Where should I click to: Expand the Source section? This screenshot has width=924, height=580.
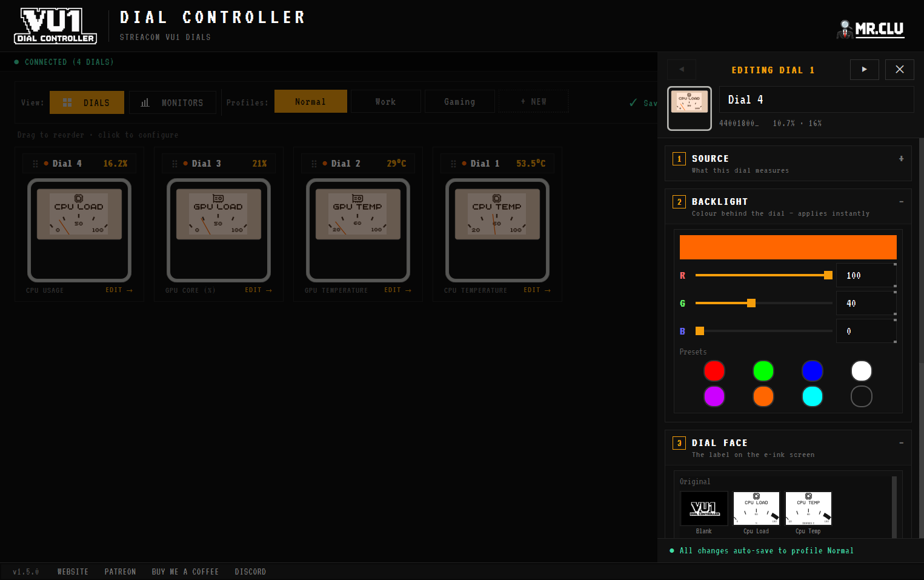pyautogui.click(x=788, y=164)
